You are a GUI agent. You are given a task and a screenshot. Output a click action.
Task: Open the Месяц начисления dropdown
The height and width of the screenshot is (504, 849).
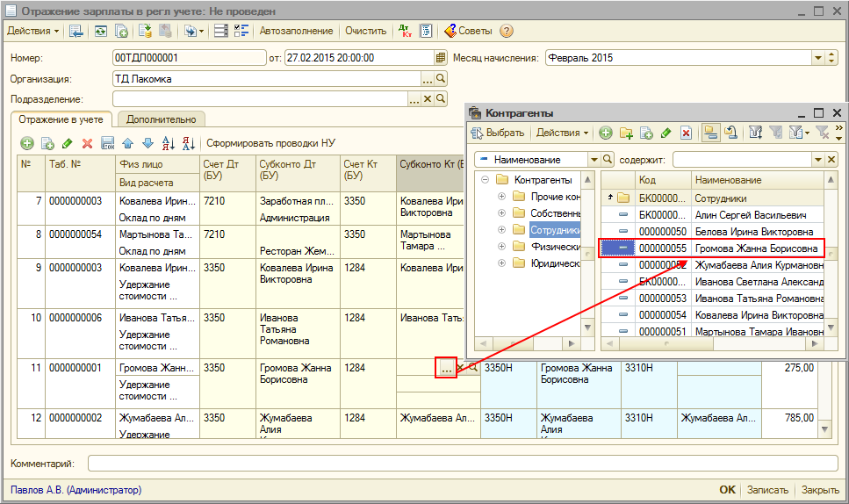point(818,58)
